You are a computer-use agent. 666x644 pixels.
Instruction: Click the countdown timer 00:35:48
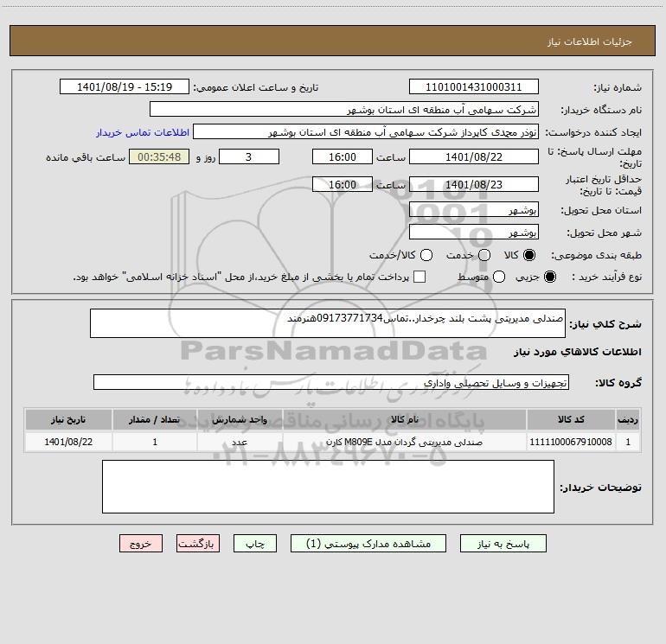point(159,156)
